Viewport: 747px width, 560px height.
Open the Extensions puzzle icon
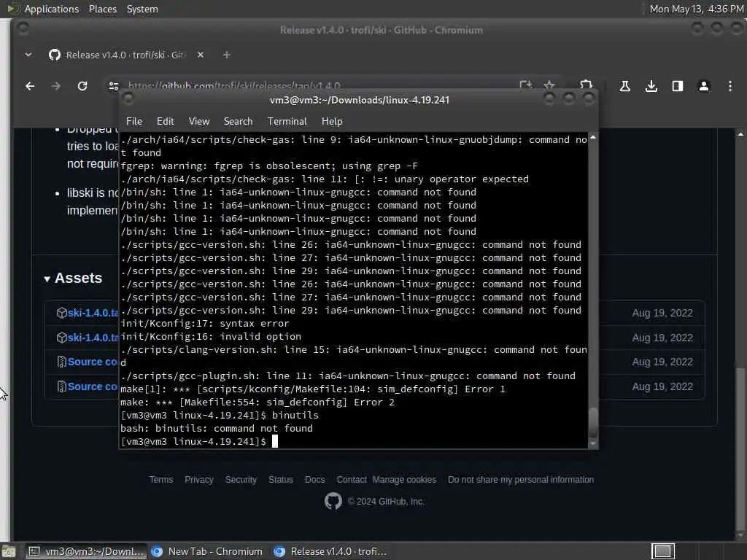[x=586, y=85]
